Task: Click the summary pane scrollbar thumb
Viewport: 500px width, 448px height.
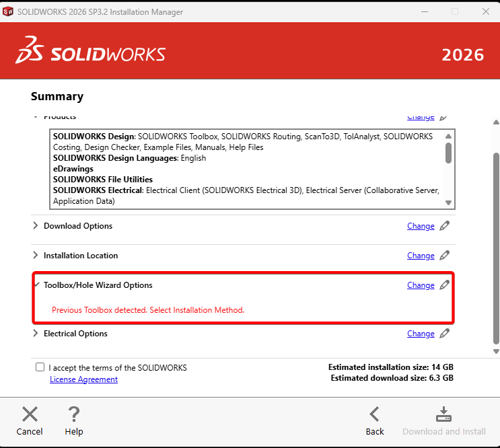Action: click(496, 248)
